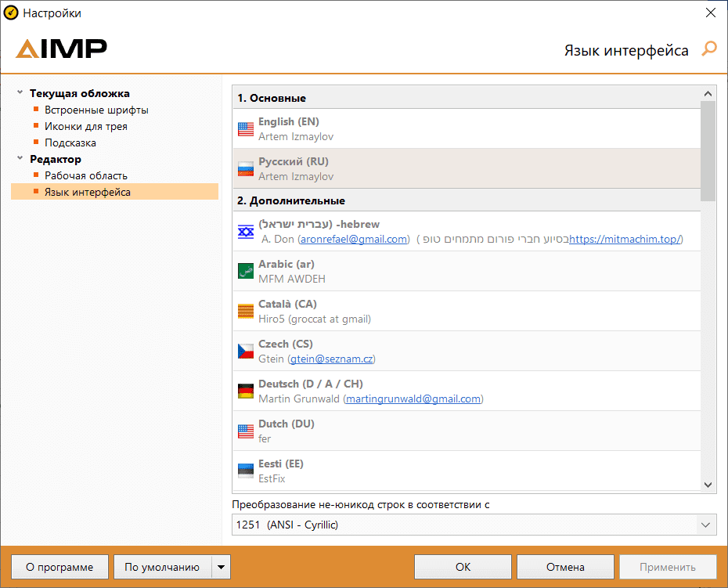The image size is (728, 588).
Task: Click the 2. Дополнительные group header
Action: pos(467,200)
